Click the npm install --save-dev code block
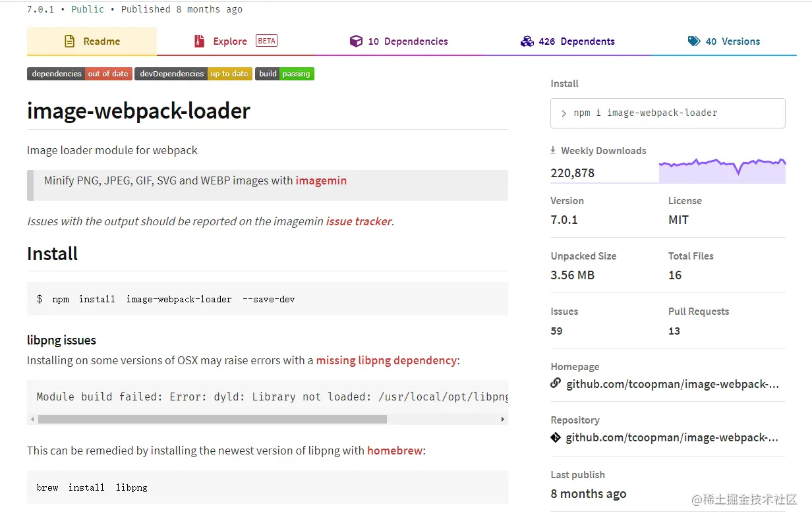The height and width of the screenshot is (521, 812). (x=268, y=299)
